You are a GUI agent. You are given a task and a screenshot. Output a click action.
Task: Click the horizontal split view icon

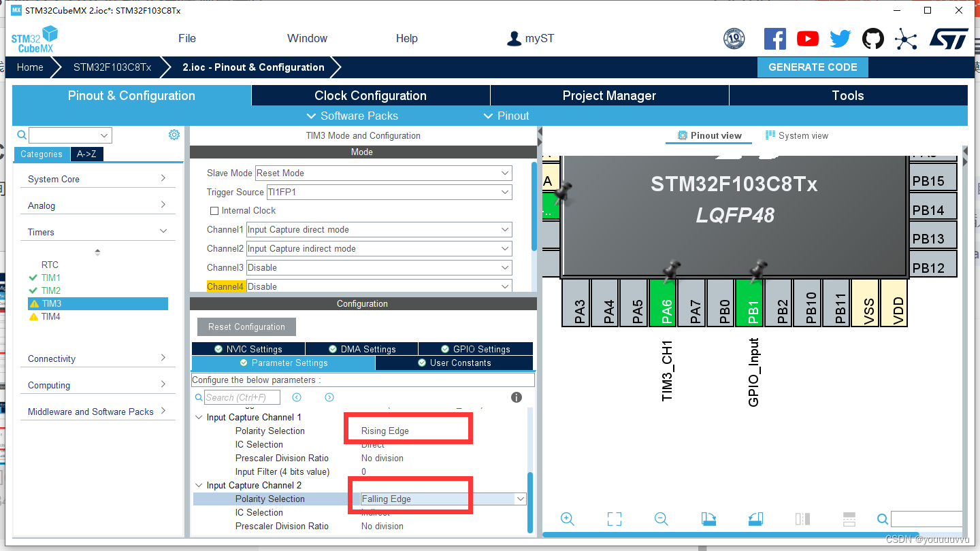[x=849, y=519]
